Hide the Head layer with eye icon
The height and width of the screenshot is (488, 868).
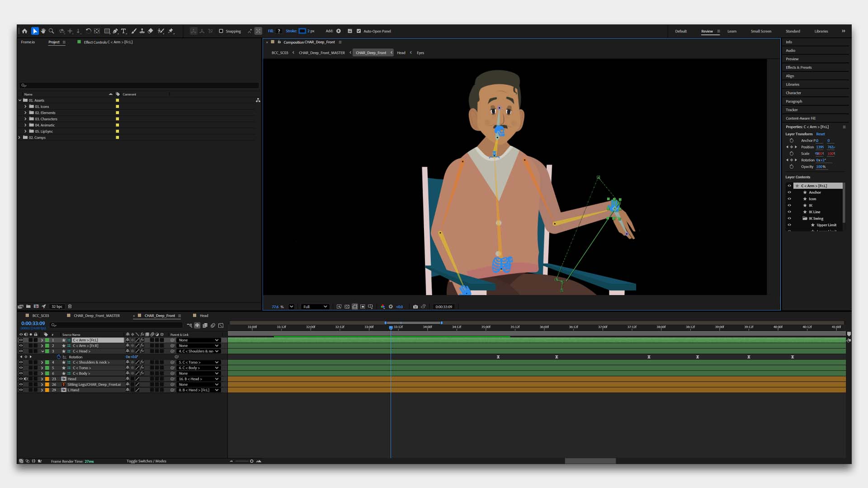click(21, 379)
